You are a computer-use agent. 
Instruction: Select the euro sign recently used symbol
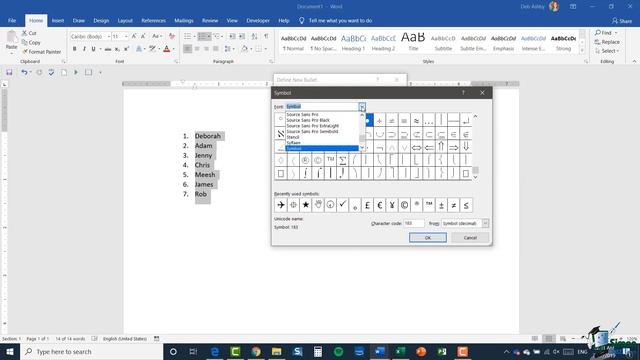pos(380,205)
